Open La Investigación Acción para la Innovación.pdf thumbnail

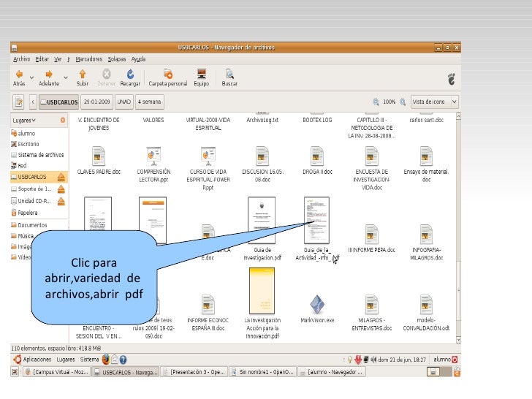[x=262, y=291]
